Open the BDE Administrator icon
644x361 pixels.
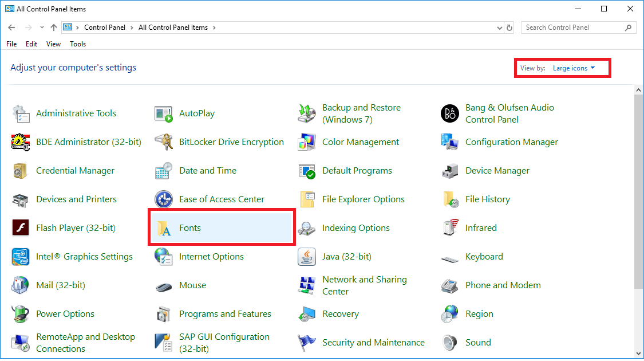click(21, 142)
